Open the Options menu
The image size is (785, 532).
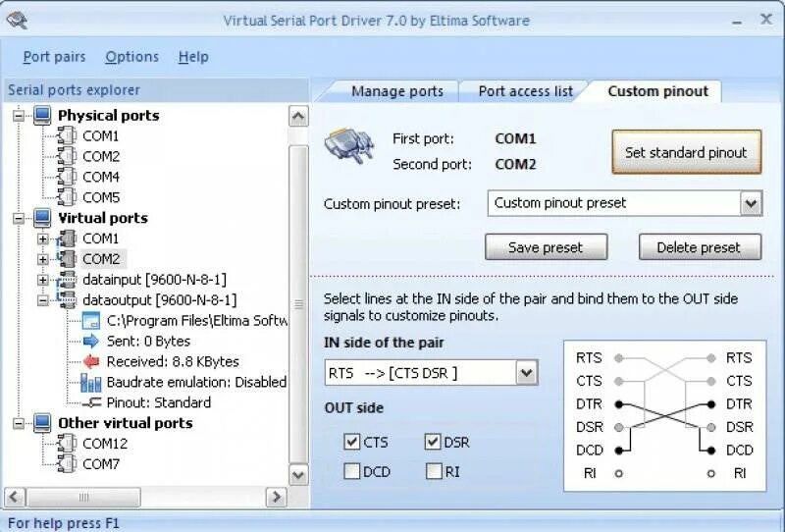click(x=131, y=57)
